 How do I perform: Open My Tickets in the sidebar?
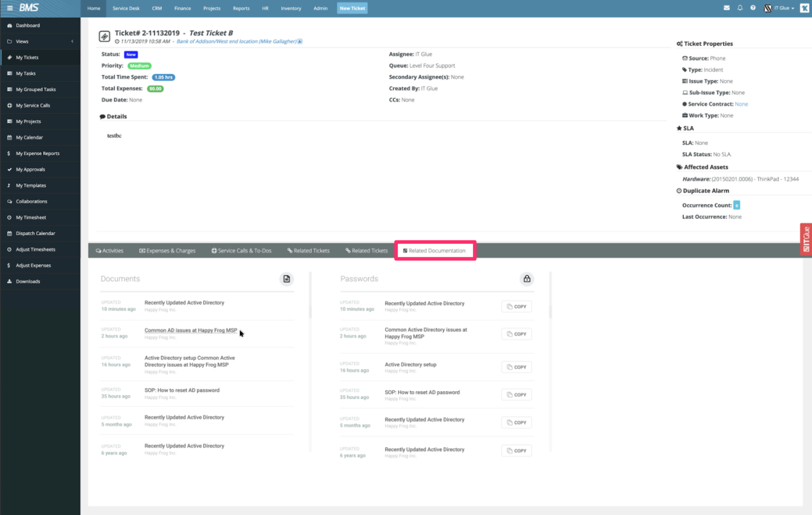click(x=40, y=57)
